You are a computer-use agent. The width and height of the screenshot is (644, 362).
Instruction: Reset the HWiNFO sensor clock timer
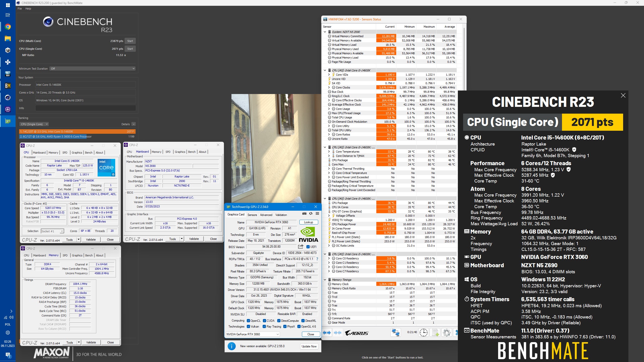424,333
